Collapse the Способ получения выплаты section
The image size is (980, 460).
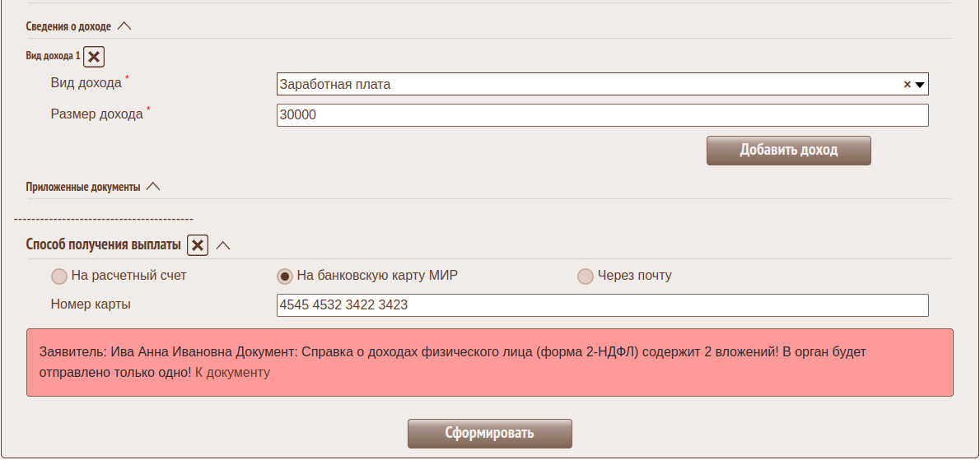(x=223, y=245)
